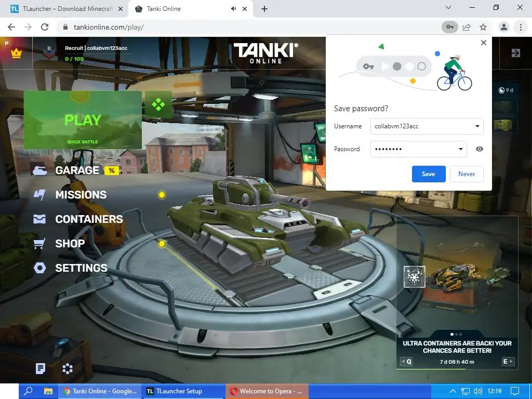
Task: Bookmark this page with star icon
Action: pyautogui.click(x=483, y=27)
